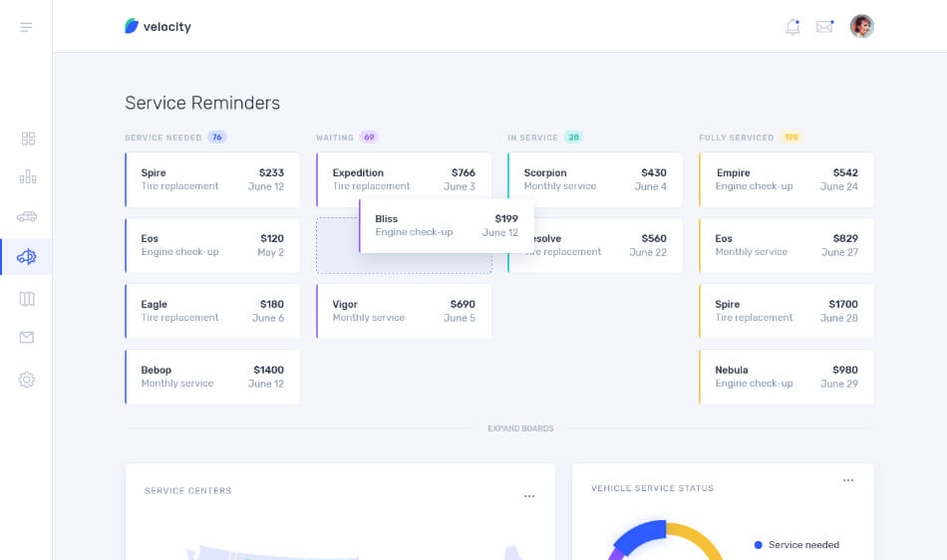Open Vehicle Service Status options menu

tap(847, 479)
